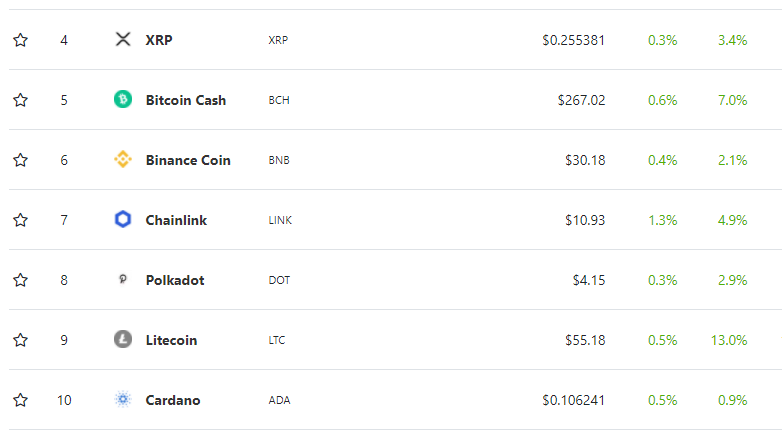Star Cardano in the watchlist
The height and width of the screenshot is (438, 782).
point(20,400)
